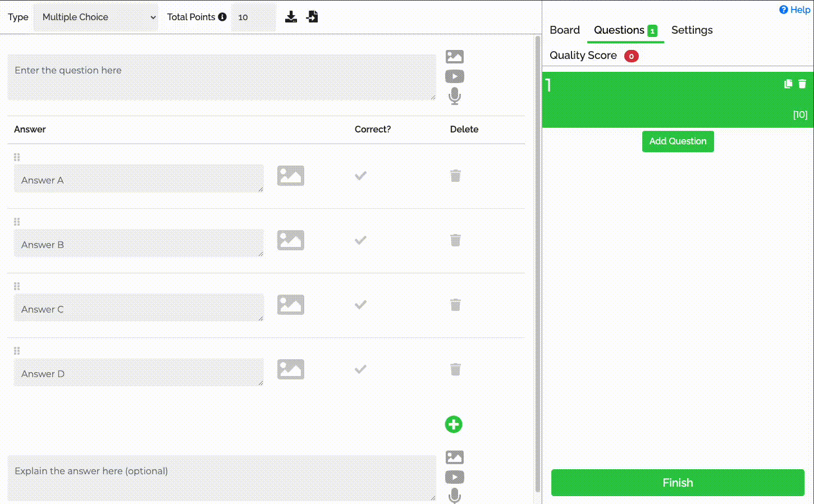The image size is (814, 504).
Task: Attach a video to the question
Action: (454, 76)
